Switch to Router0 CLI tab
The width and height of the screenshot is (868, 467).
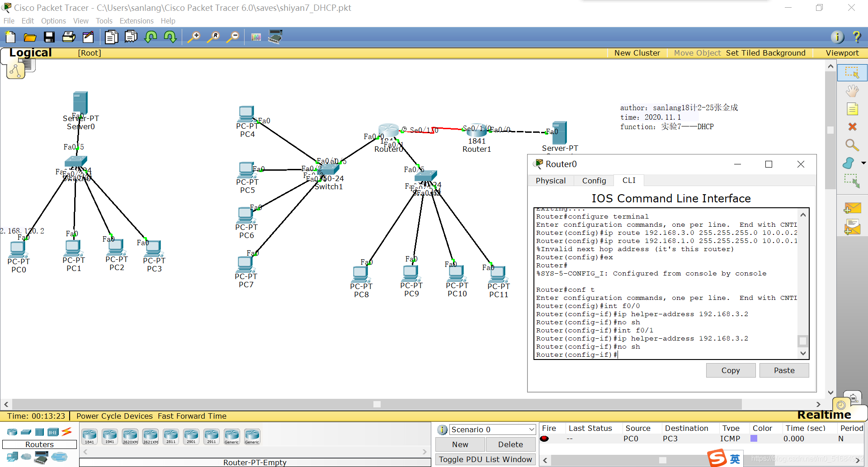point(629,180)
